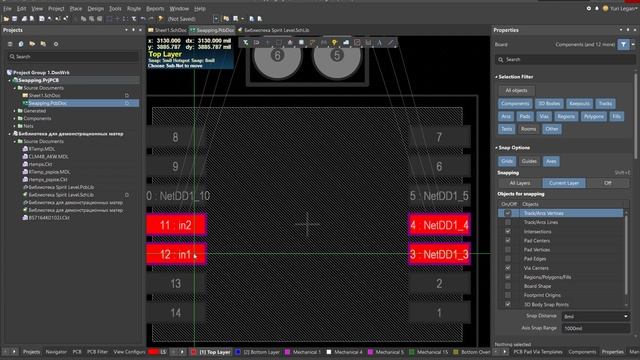Click the open folder icon in Projects panel
Viewport: 640px width, 360px height.
coord(32,44)
